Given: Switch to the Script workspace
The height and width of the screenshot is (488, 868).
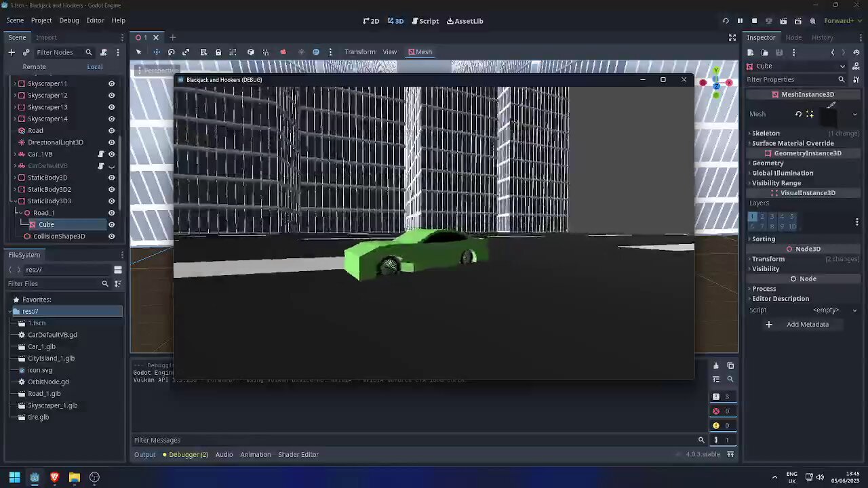Looking at the screenshot, I should (425, 21).
